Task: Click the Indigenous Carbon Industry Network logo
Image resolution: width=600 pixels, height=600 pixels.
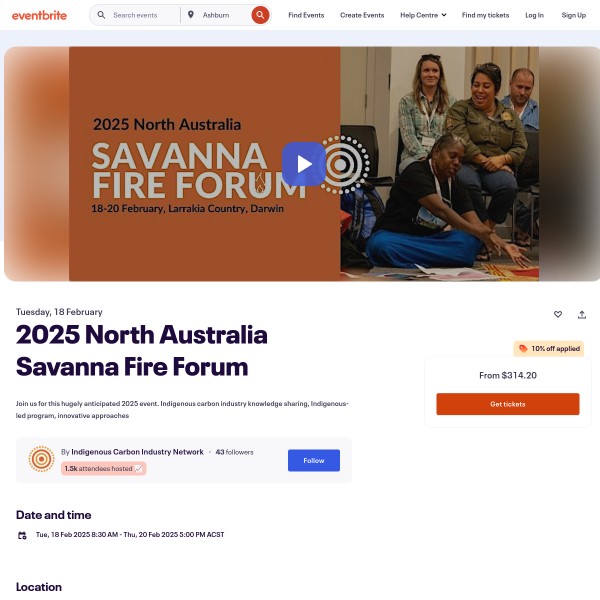Action: pyautogui.click(x=42, y=459)
